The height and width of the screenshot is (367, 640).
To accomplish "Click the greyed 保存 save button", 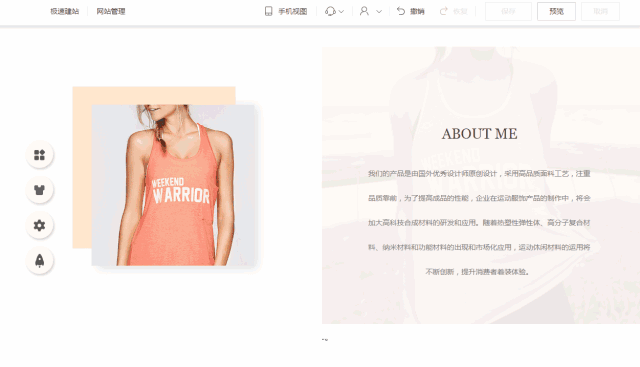I will pos(508,11).
